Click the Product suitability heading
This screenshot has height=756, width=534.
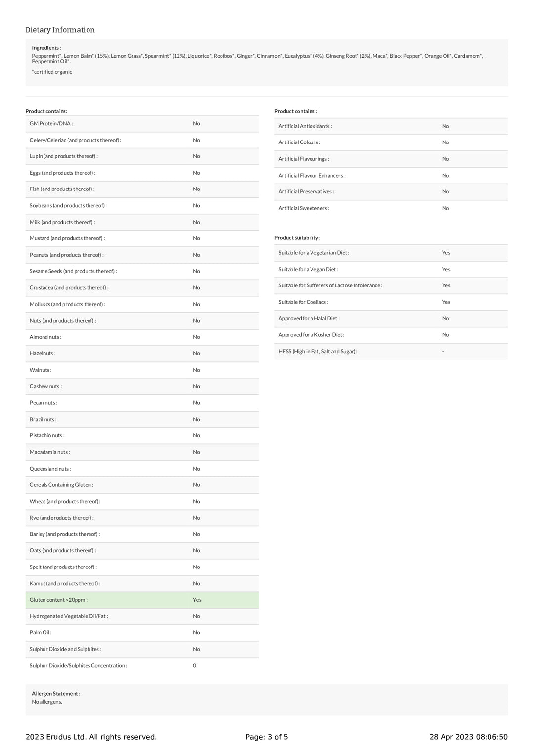pos(297,238)
